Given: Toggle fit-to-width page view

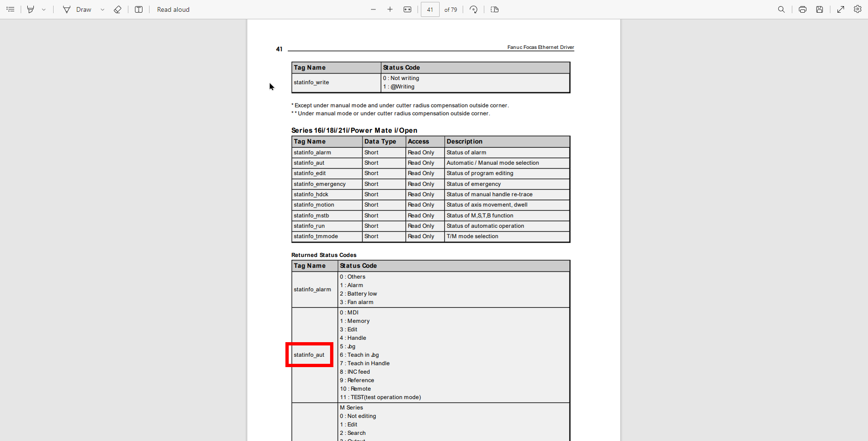Looking at the screenshot, I should tap(407, 9).
